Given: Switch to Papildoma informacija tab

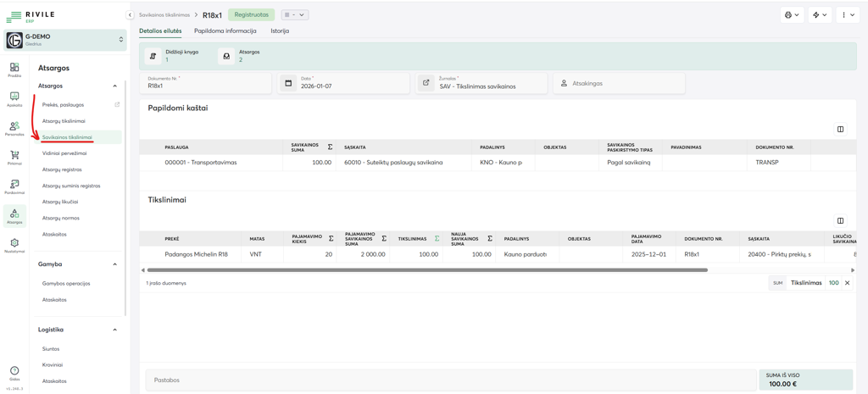Looking at the screenshot, I should point(225,31).
